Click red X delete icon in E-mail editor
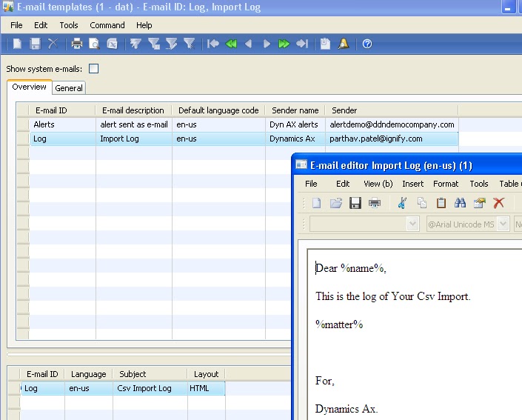The width and height of the screenshot is (522, 420). (499, 203)
